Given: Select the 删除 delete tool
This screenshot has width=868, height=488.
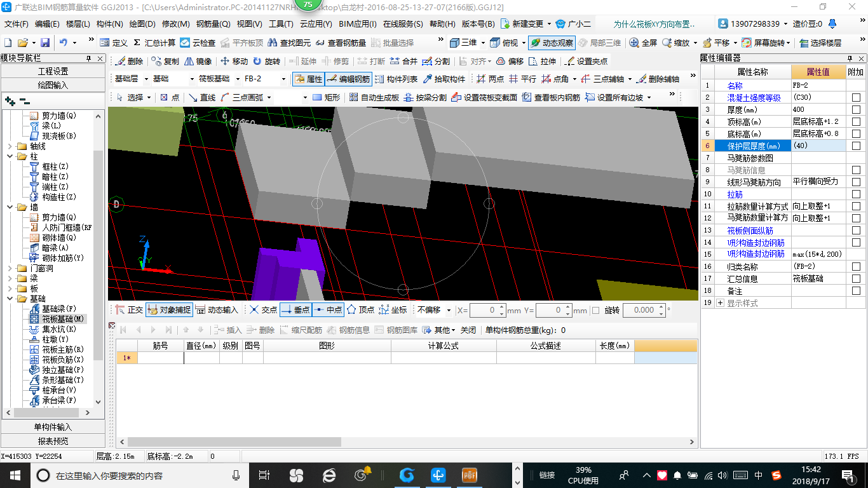Looking at the screenshot, I should tap(129, 61).
